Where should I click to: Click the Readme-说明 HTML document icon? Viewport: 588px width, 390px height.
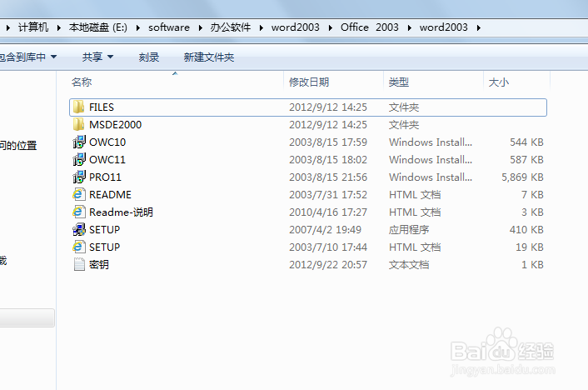pyautogui.click(x=79, y=212)
